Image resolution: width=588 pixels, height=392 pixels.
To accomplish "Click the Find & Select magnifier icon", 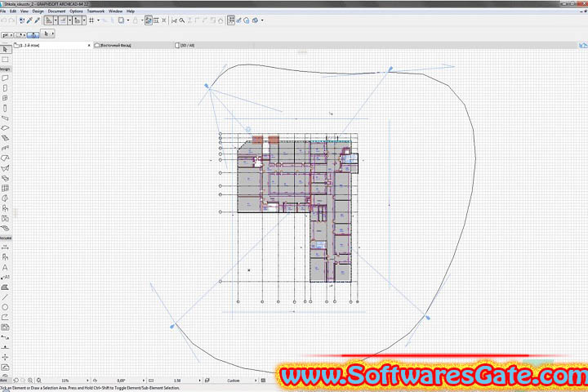I will click(x=182, y=20).
